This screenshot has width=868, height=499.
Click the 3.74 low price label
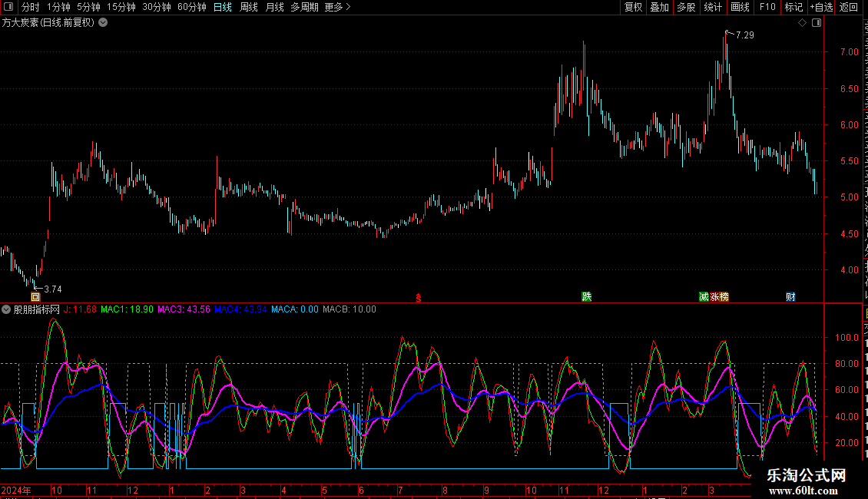click(52, 289)
